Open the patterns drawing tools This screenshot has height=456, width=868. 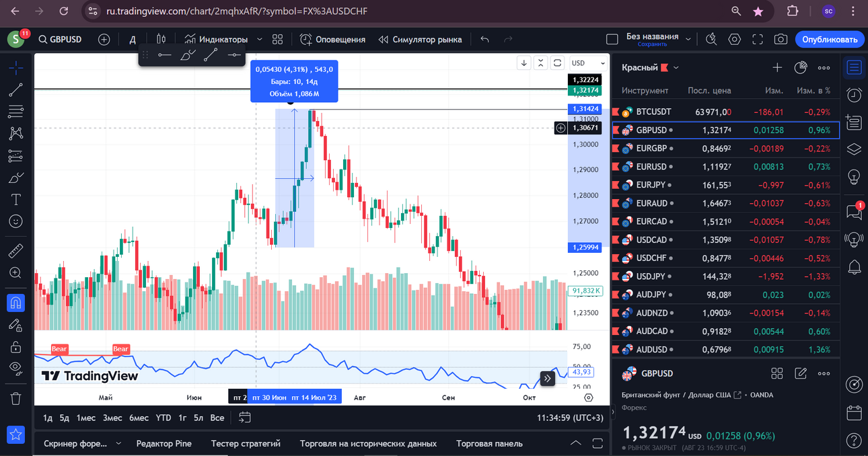coord(16,134)
